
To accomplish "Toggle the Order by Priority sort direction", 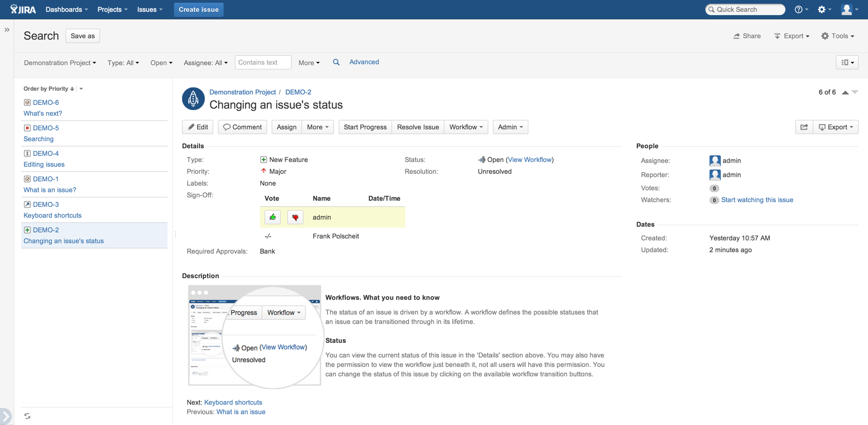I will (x=72, y=88).
